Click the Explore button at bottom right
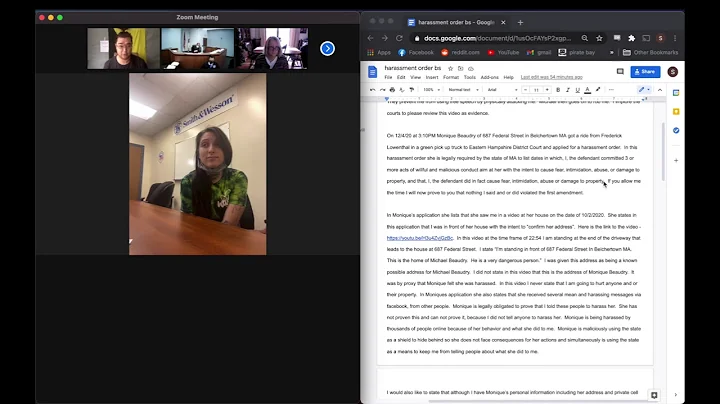The width and height of the screenshot is (720, 404). pos(654,395)
